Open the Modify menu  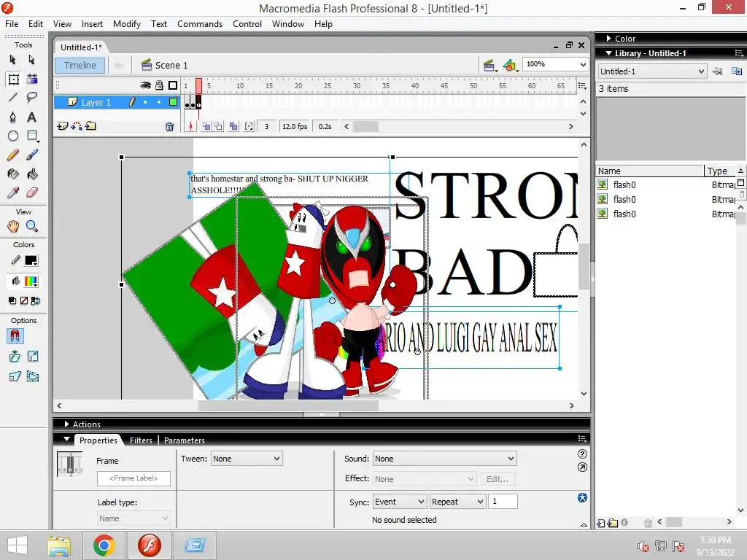click(x=127, y=24)
